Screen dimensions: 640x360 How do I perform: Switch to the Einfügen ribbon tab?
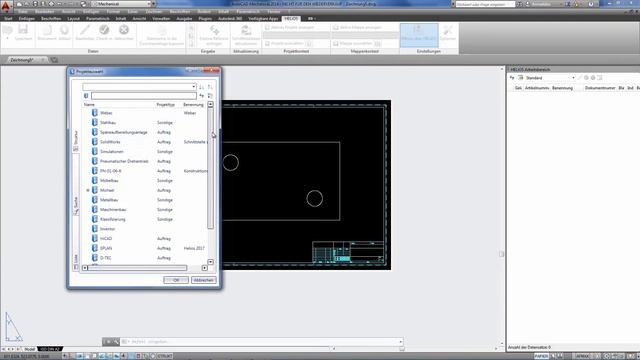(x=27, y=18)
